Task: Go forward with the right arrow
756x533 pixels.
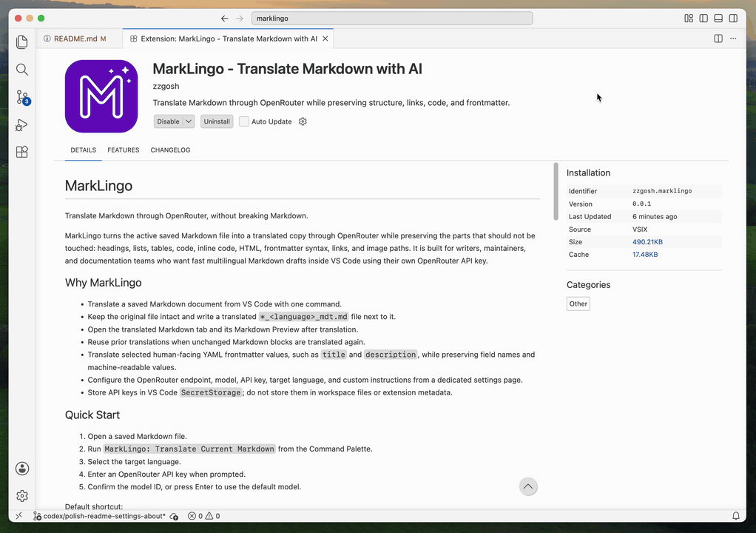Action: (x=240, y=19)
